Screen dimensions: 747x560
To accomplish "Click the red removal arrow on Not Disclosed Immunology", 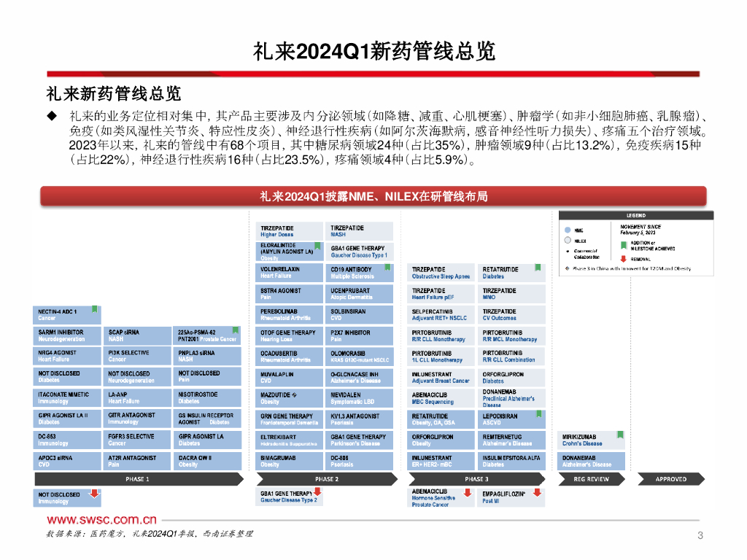I will pos(94,494).
